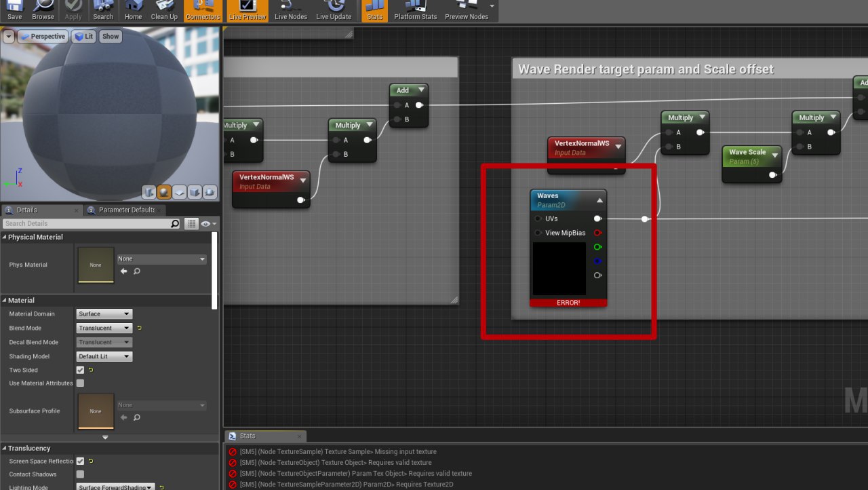Expand advanced Material properties arrow
The width and height of the screenshot is (868, 490).
[x=105, y=438]
